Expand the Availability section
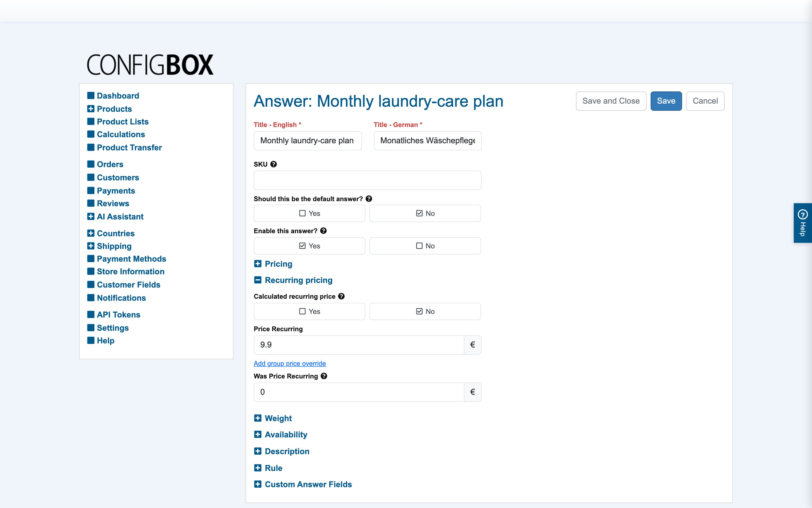Image resolution: width=812 pixels, height=508 pixels. coord(280,434)
